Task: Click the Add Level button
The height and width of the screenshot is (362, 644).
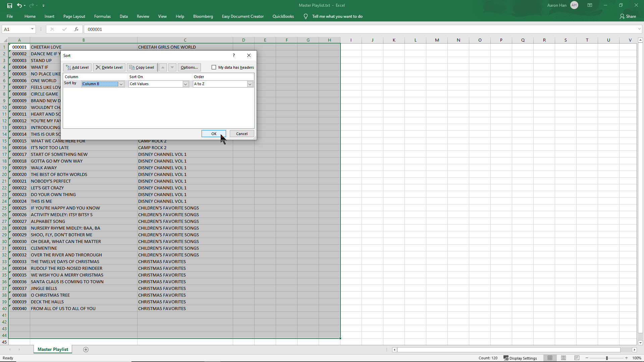Action: (77, 67)
